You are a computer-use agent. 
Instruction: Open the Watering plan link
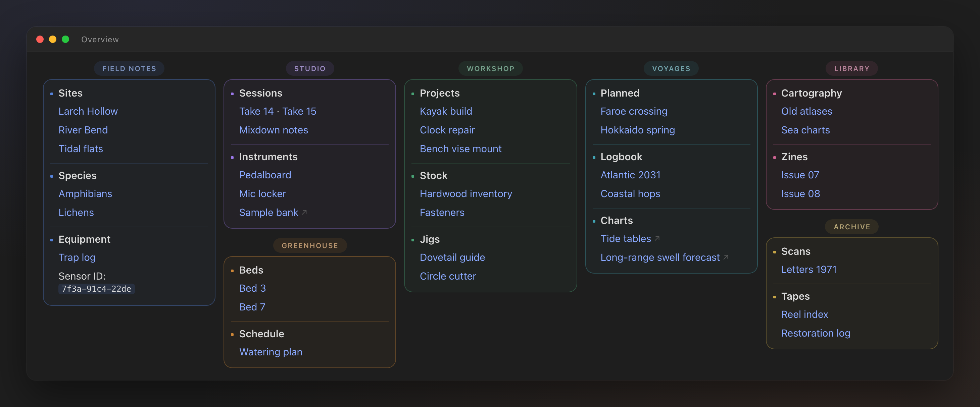tap(271, 352)
